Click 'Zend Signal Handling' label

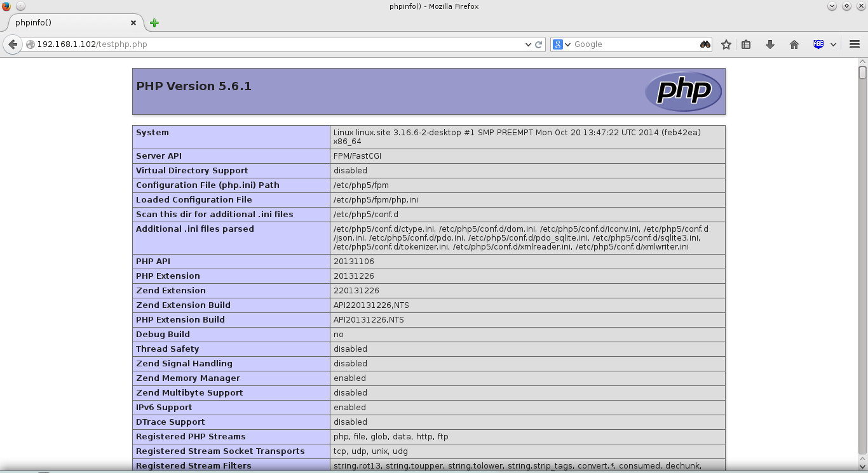coord(184,364)
